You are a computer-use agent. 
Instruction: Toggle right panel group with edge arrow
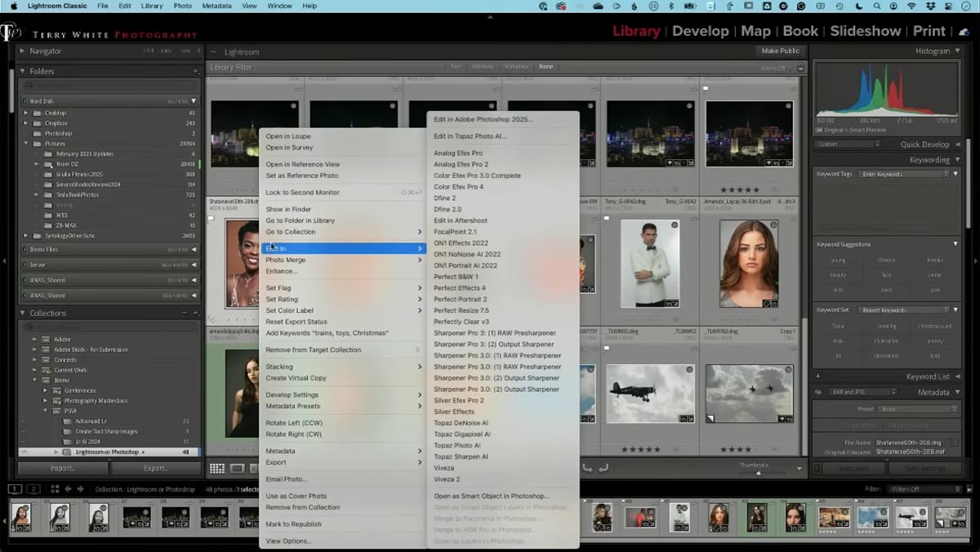tap(975, 262)
